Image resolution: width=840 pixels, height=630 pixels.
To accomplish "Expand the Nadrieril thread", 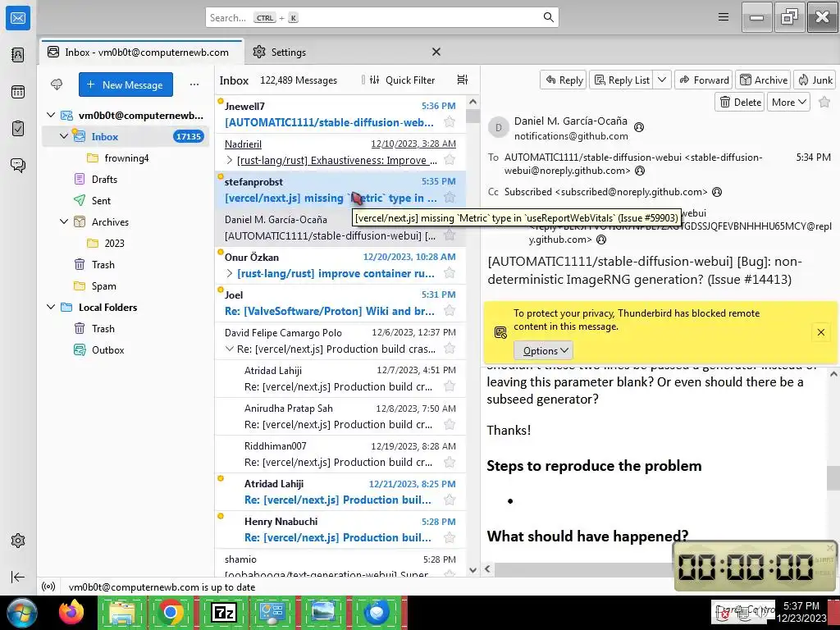I will click(230, 160).
